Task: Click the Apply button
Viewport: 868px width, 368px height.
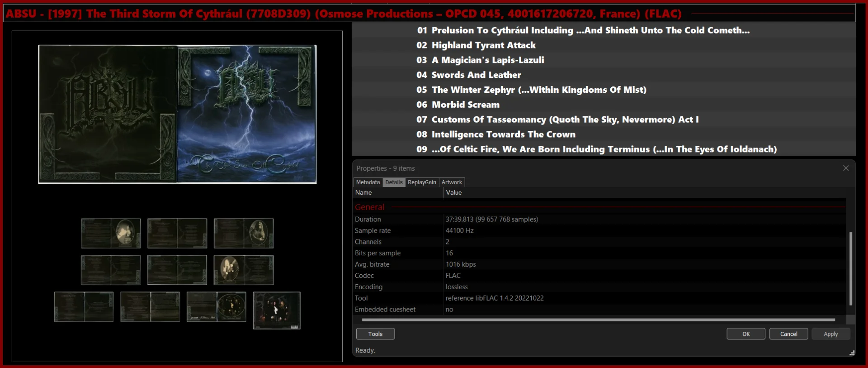Action: point(831,334)
